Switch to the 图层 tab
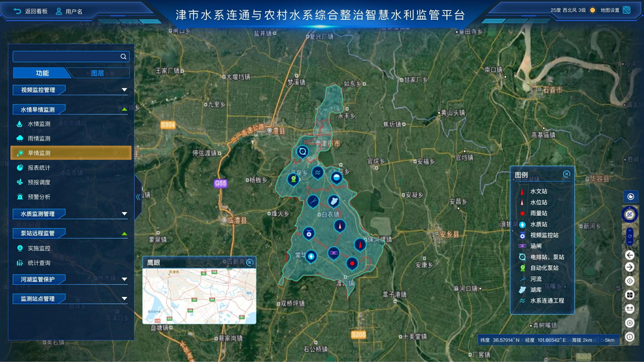 (x=98, y=73)
